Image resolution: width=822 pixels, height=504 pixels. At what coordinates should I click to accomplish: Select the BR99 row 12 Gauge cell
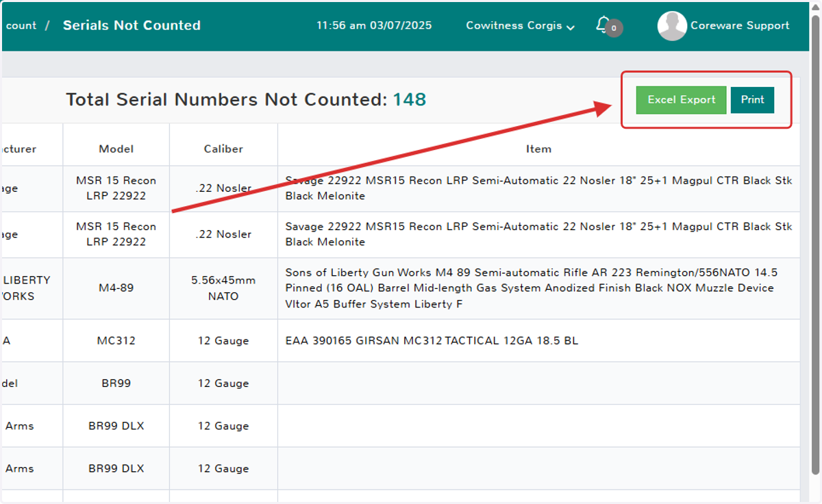223,383
